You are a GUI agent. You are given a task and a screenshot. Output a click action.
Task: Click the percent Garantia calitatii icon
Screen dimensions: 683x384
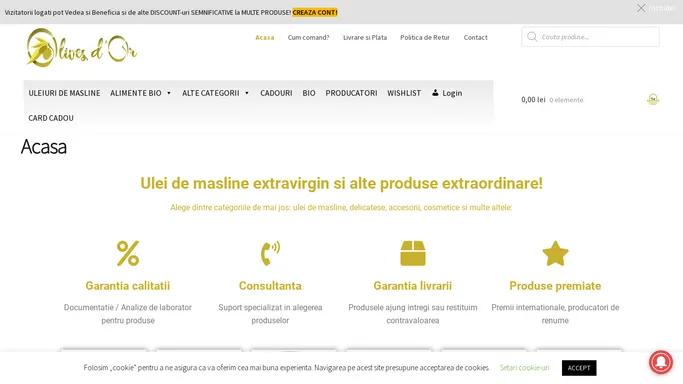(x=128, y=253)
